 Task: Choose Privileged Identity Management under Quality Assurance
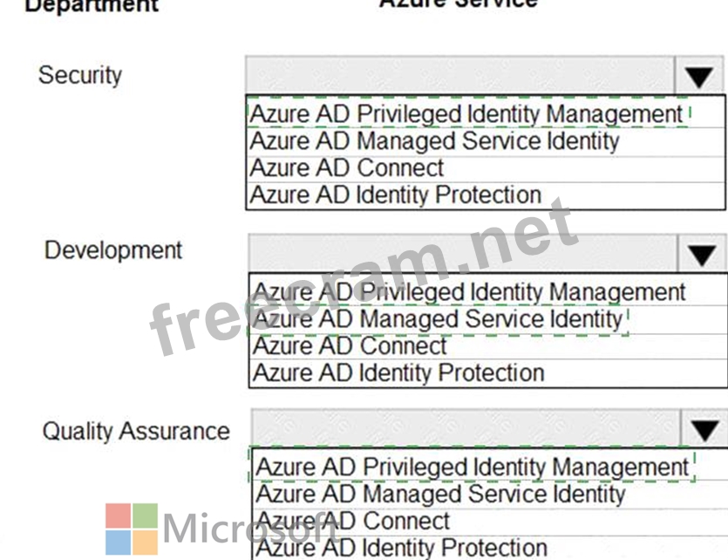[472, 468]
